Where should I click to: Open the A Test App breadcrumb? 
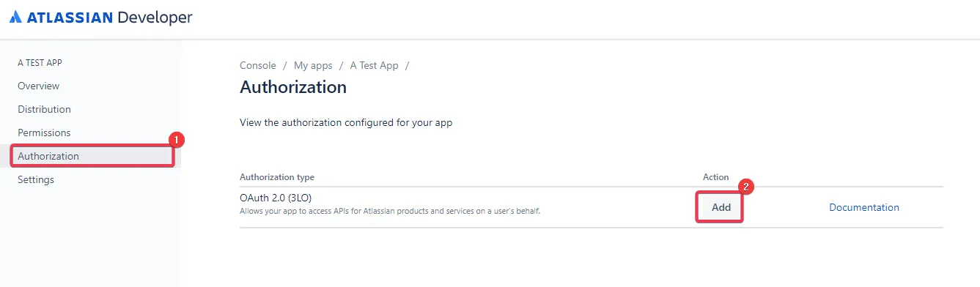click(x=374, y=65)
